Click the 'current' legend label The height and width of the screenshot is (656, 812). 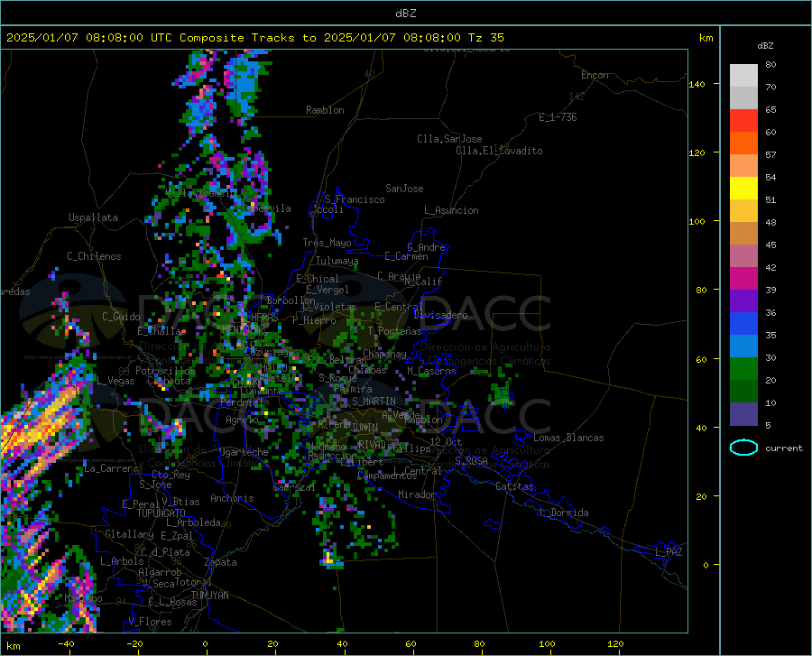(x=784, y=448)
